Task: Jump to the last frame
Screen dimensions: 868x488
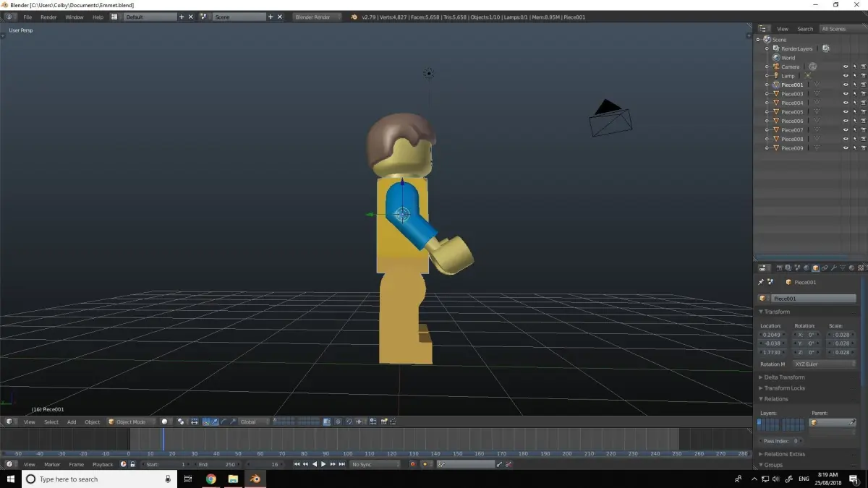Action: tap(343, 464)
